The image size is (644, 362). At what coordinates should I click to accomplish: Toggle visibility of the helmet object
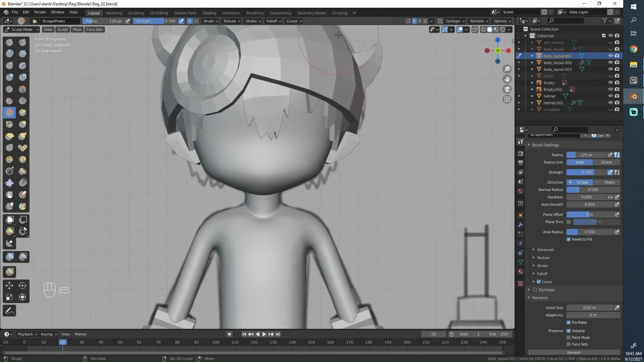click(x=610, y=96)
